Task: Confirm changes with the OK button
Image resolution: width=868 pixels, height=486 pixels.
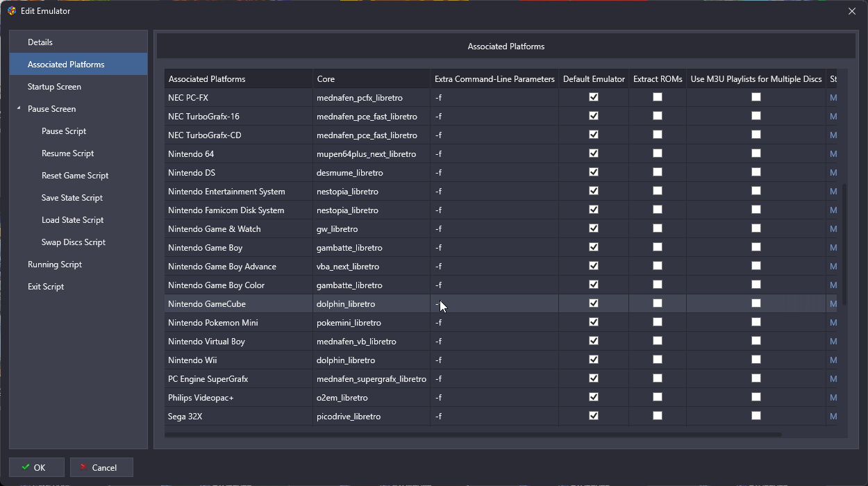Action: point(37,467)
